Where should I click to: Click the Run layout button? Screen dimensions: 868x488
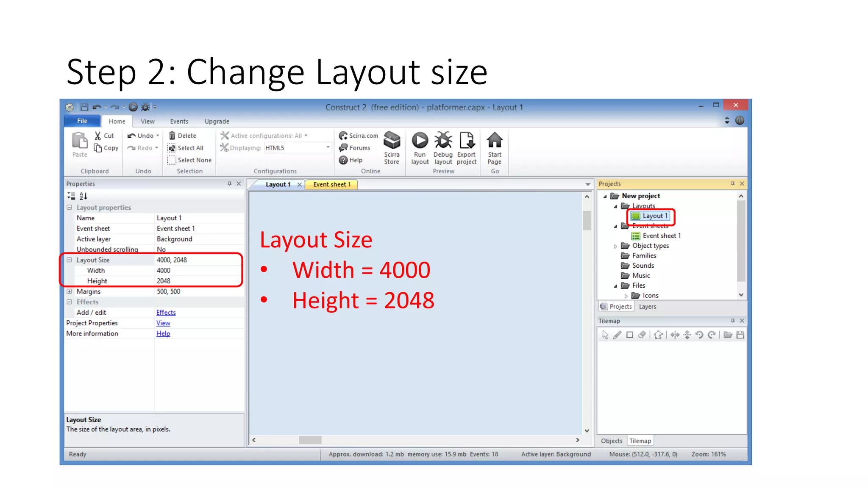point(420,148)
